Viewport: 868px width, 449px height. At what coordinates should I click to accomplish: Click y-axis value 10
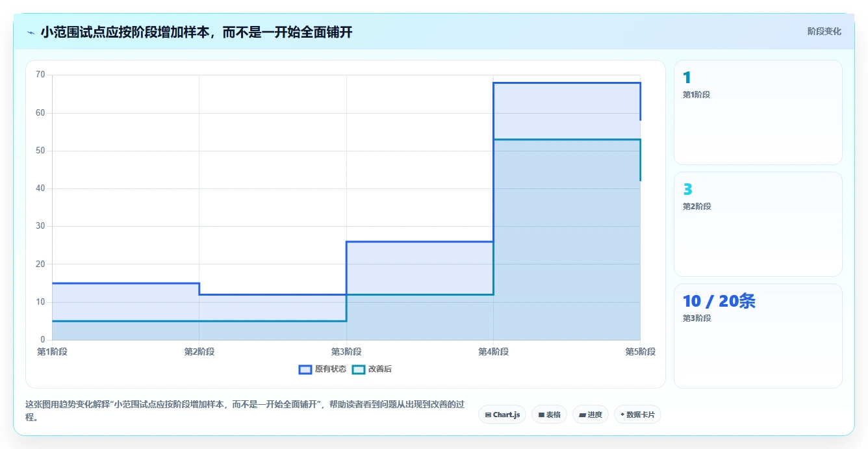tap(40, 302)
